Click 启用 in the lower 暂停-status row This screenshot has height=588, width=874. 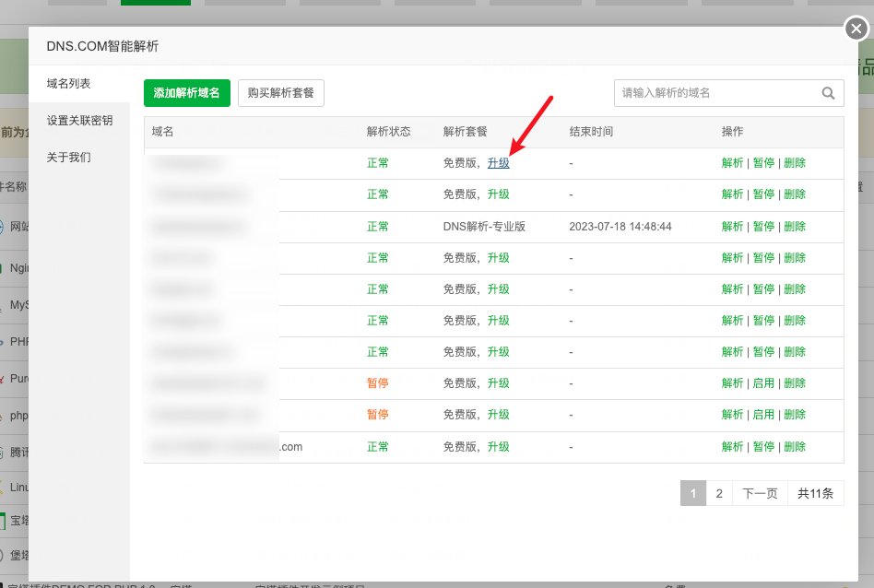[x=763, y=414]
